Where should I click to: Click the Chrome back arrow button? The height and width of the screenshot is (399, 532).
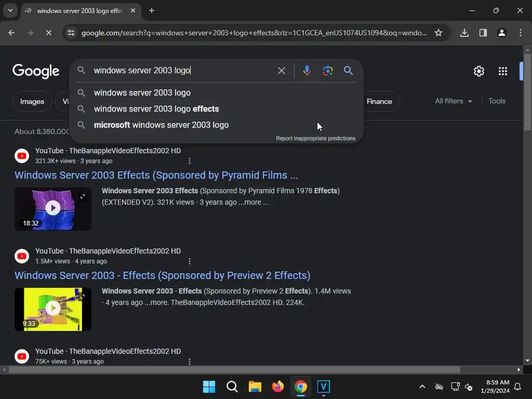coord(11,33)
